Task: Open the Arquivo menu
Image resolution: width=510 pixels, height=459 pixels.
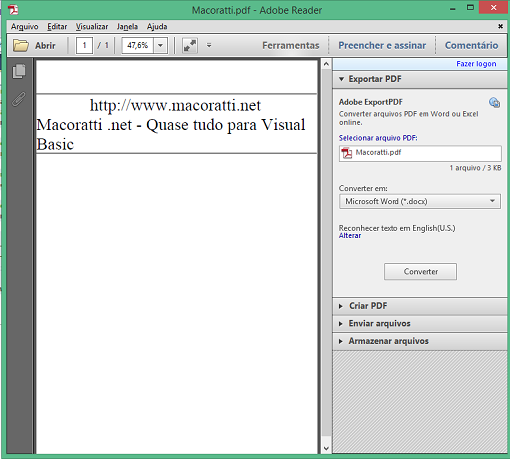Action: [x=24, y=27]
